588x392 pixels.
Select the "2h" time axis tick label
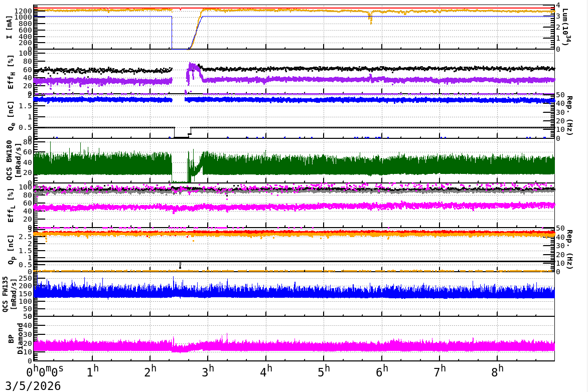[150, 371]
